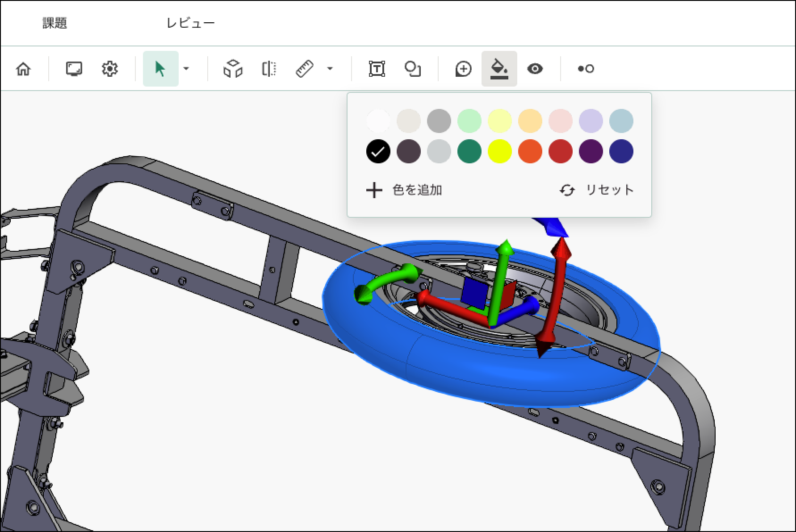Toggle visibility with the eye icon

tap(535, 69)
